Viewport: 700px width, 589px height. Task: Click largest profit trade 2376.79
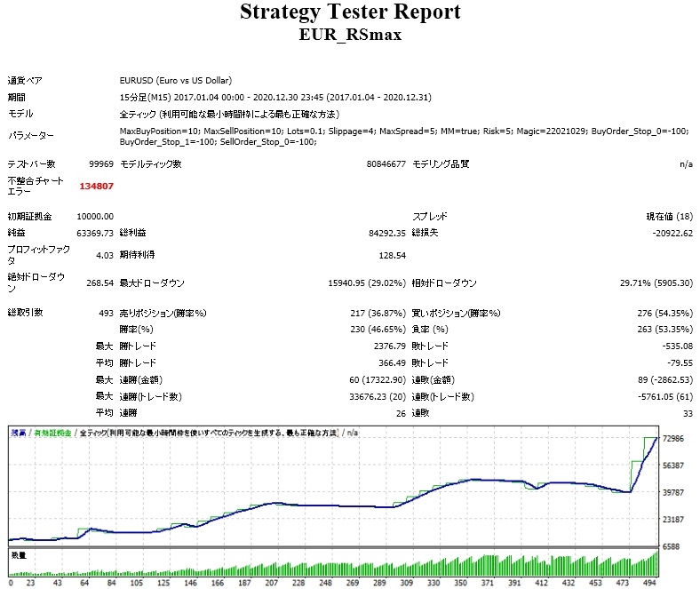pos(390,346)
